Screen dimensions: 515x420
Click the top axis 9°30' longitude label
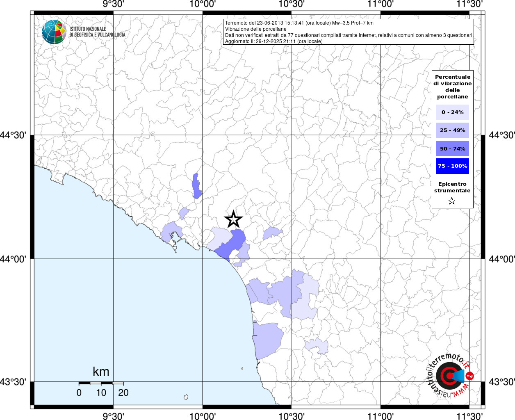point(113,4)
